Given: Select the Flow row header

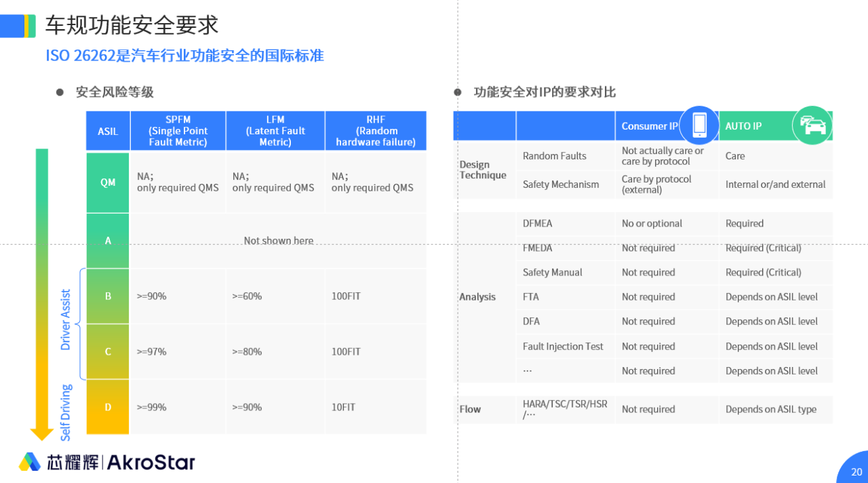Looking at the screenshot, I should pos(470,409).
